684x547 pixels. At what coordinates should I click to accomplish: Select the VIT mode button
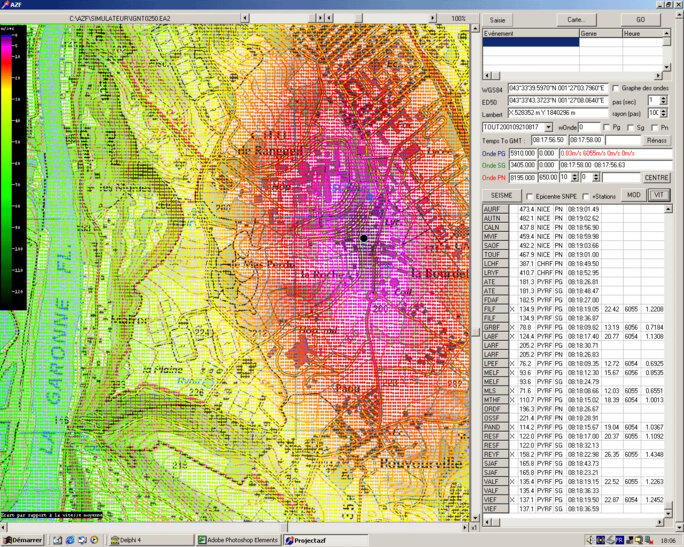[x=658, y=195]
